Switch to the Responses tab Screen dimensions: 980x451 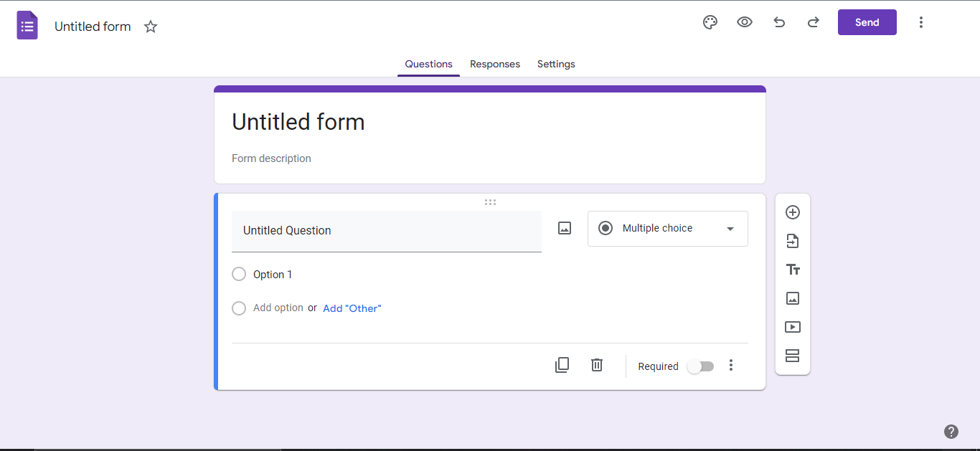[x=495, y=64]
